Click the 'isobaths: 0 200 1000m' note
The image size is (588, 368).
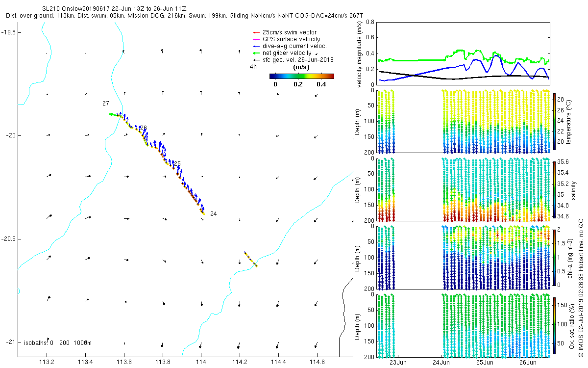(58, 343)
